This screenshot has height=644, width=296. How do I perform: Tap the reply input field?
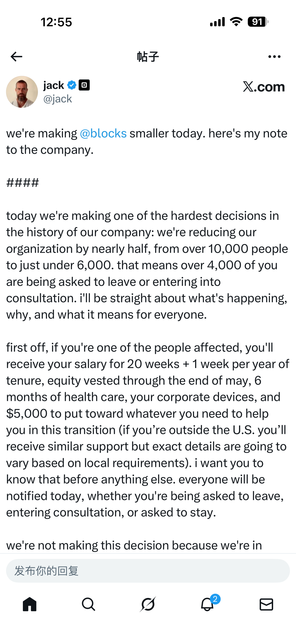148,571
